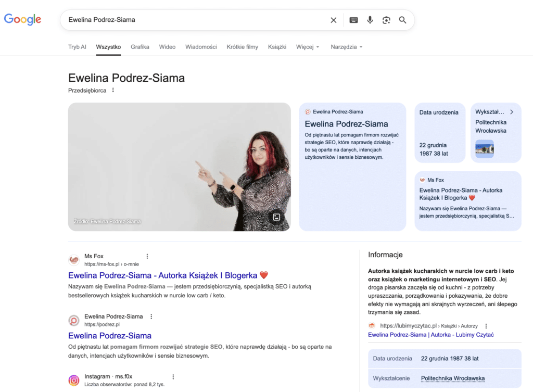The image size is (533, 392).
Task: Search by image with the camera icon
Action: tap(386, 20)
